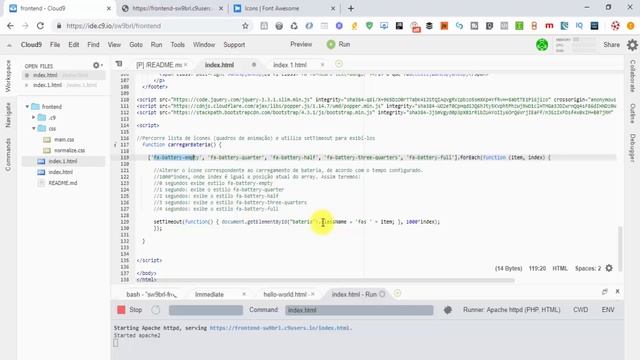Switch to index.html - Run tab
640x360 pixels.
point(354,294)
